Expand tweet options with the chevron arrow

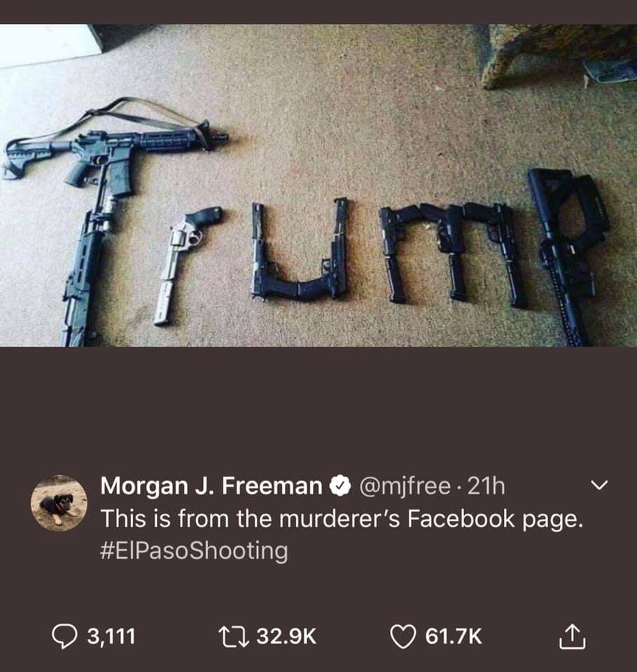click(599, 486)
